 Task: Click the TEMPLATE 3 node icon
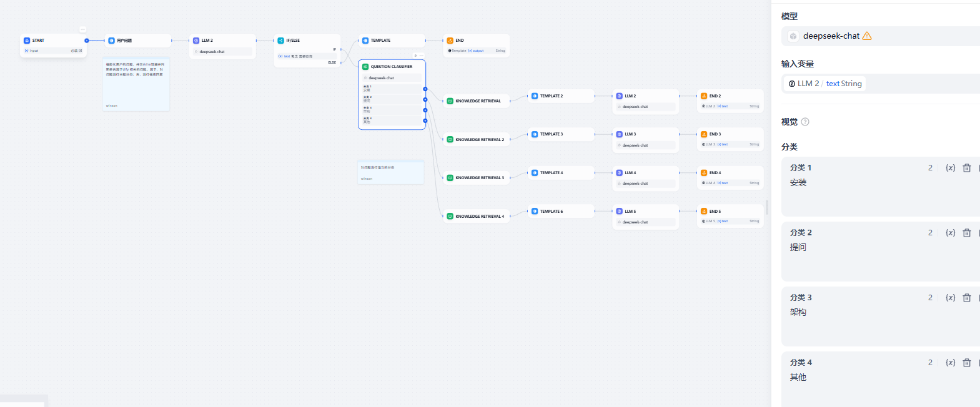(x=535, y=134)
